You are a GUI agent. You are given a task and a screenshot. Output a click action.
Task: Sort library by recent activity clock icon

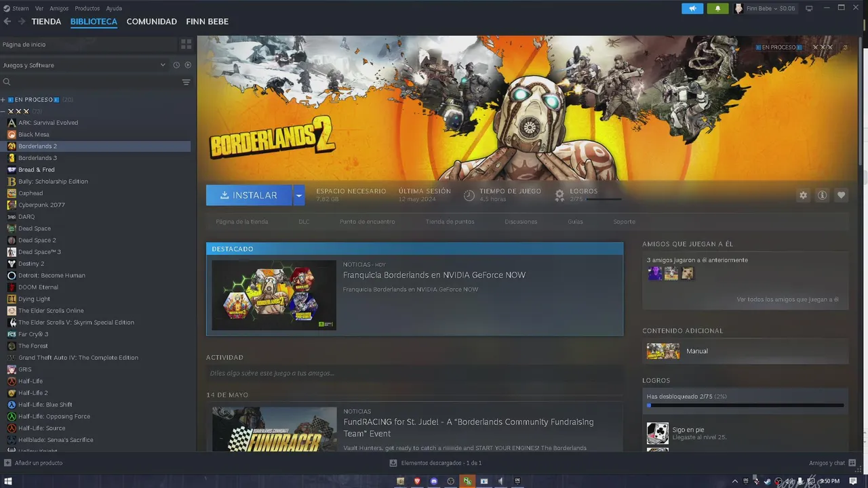pyautogui.click(x=176, y=65)
